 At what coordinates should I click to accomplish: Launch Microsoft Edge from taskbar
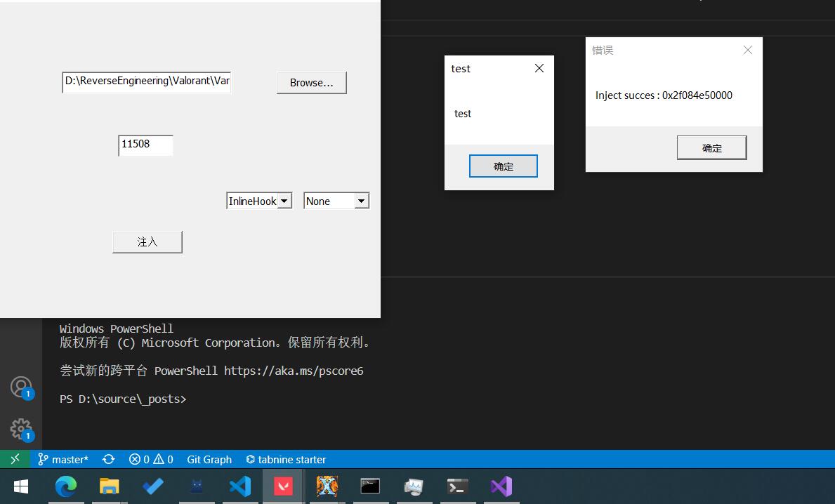pyautogui.click(x=66, y=486)
